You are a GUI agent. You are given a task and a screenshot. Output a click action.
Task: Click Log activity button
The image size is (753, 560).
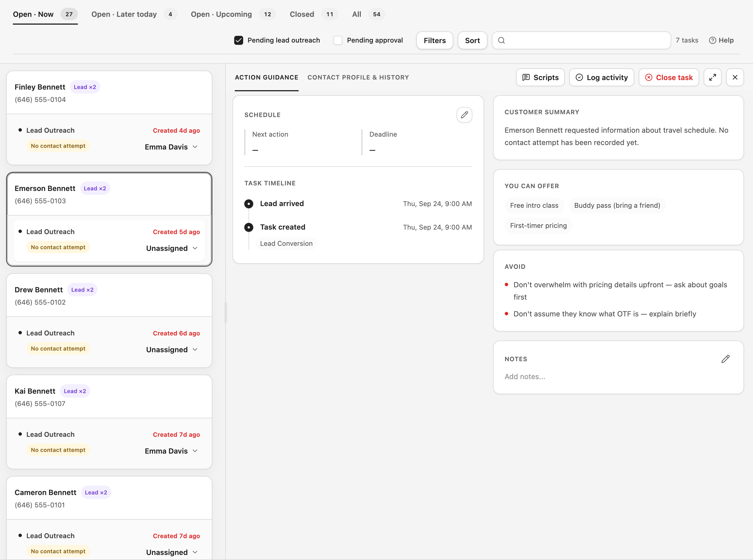click(601, 77)
